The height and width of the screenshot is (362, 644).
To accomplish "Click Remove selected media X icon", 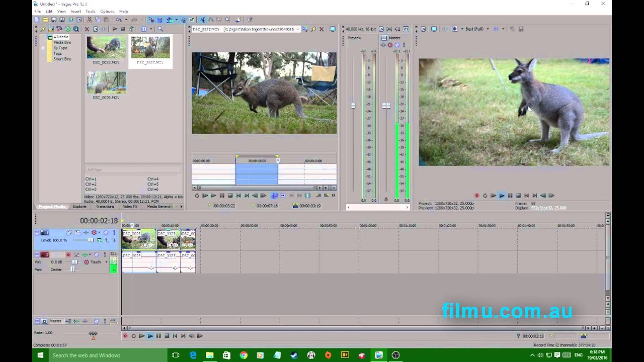I will pyautogui.click(x=87, y=29).
